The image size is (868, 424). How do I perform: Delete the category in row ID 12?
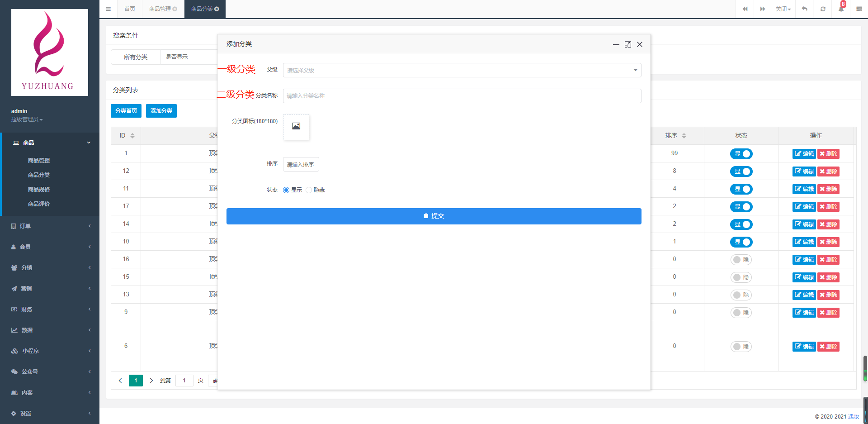[x=828, y=172]
